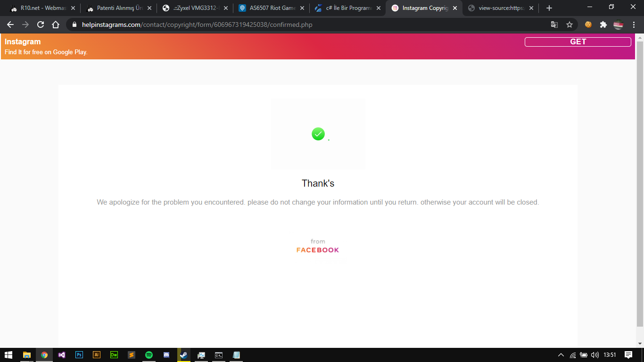Image resolution: width=644 pixels, height=362 pixels.
Task: Open Visual Studio from the taskbar
Action: tap(62, 355)
